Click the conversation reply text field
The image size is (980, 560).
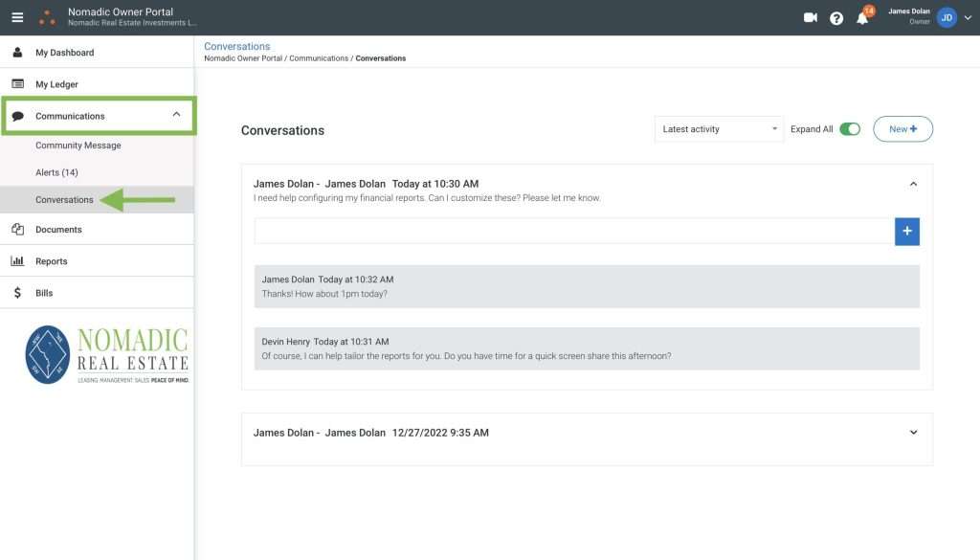coord(574,231)
